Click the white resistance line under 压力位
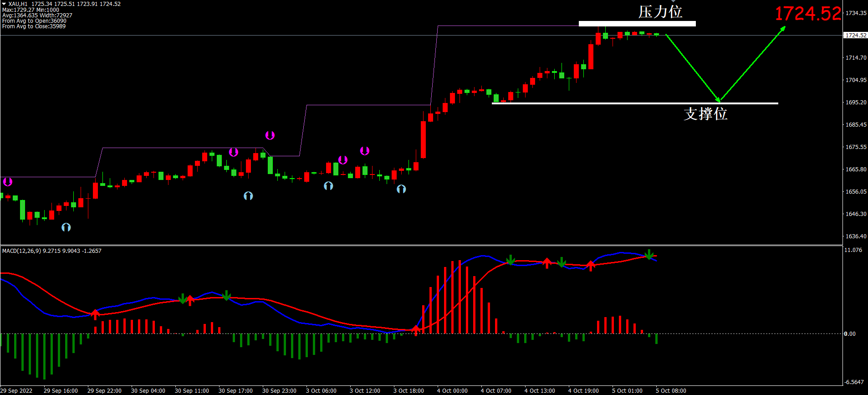Screen dimensions: 868x395 click(637, 24)
